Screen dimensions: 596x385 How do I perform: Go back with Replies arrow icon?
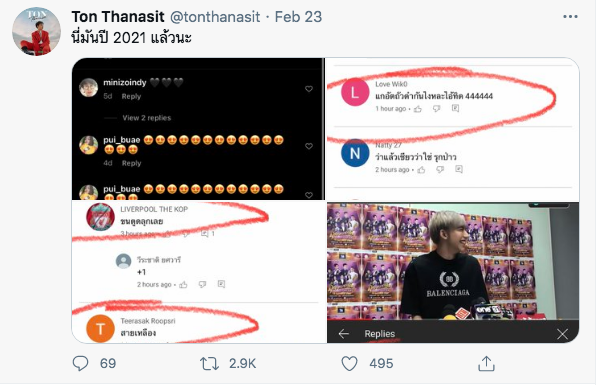[344, 334]
